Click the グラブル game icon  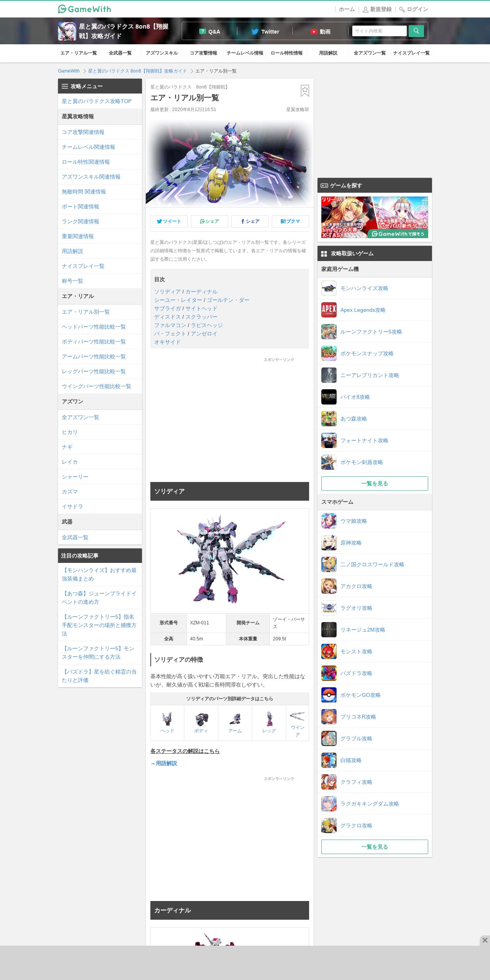tap(329, 738)
